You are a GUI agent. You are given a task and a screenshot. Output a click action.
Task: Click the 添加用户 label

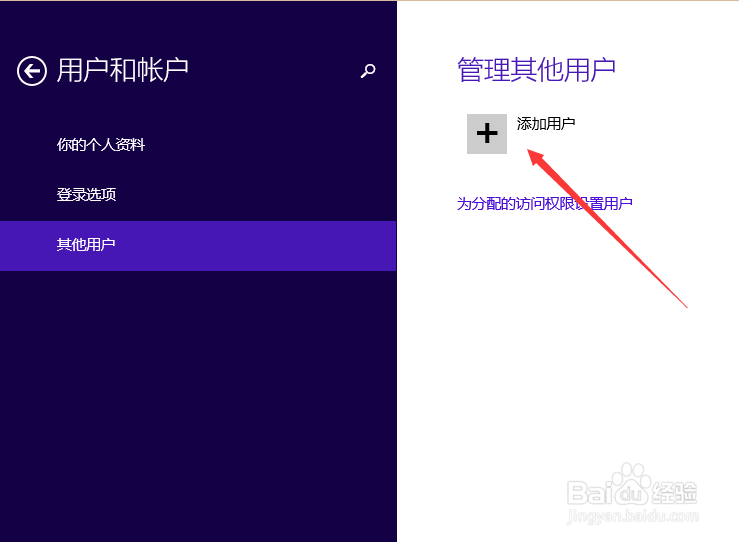(546, 123)
